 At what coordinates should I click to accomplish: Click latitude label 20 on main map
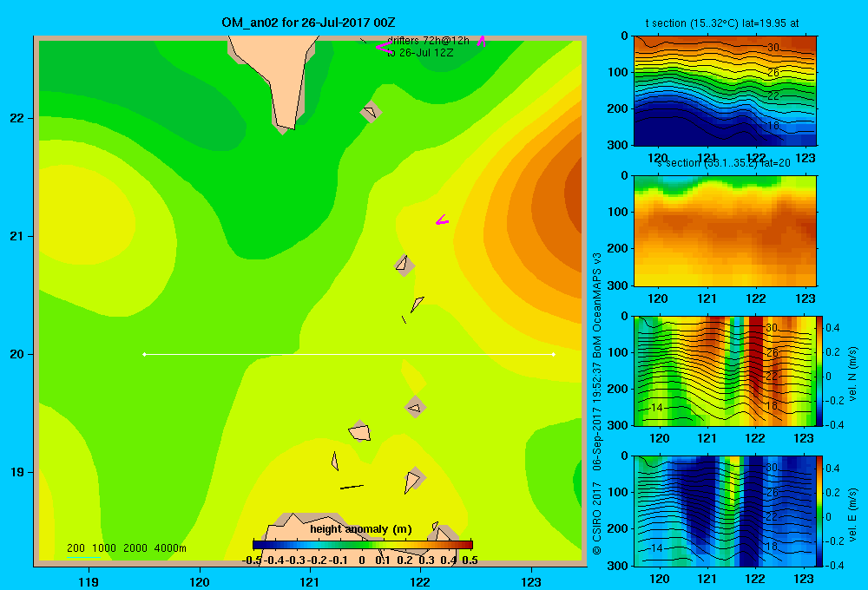pyautogui.click(x=16, y=354)
